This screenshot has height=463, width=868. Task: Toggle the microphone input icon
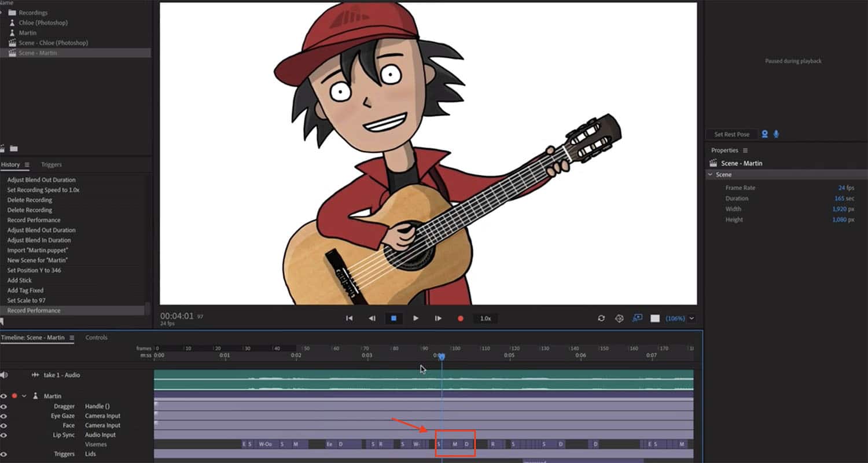(x=776, y=134)
